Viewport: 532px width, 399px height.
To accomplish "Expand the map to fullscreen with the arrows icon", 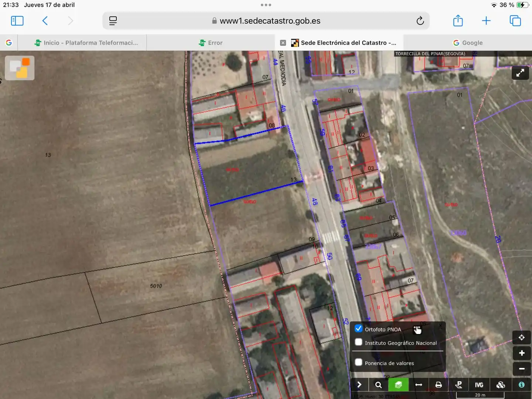I will [x=520, y=73].
